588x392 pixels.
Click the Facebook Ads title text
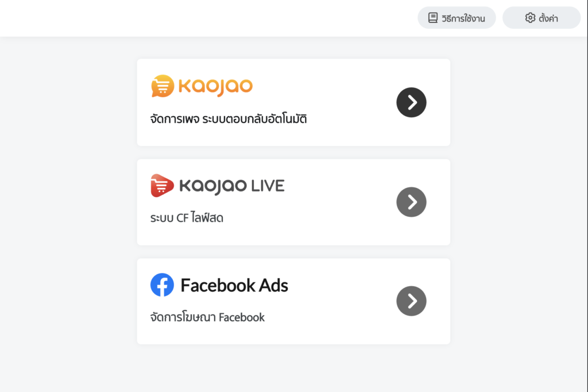pyautogui.click(x=234, y=285)
